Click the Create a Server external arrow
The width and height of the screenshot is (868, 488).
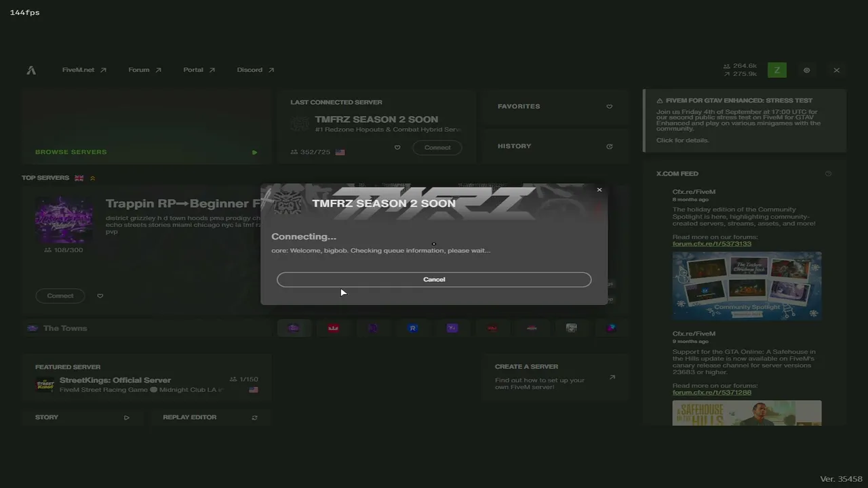(x=612, y=378)
